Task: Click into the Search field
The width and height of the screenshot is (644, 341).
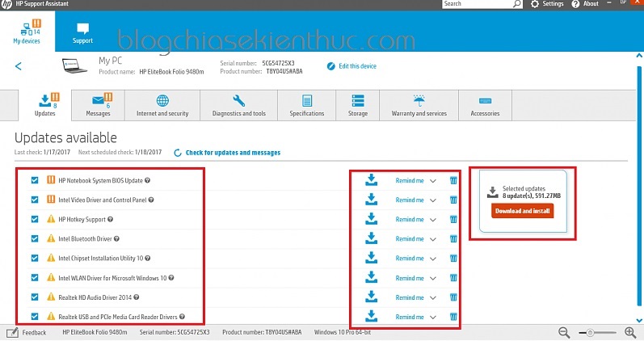Action: 478,4
